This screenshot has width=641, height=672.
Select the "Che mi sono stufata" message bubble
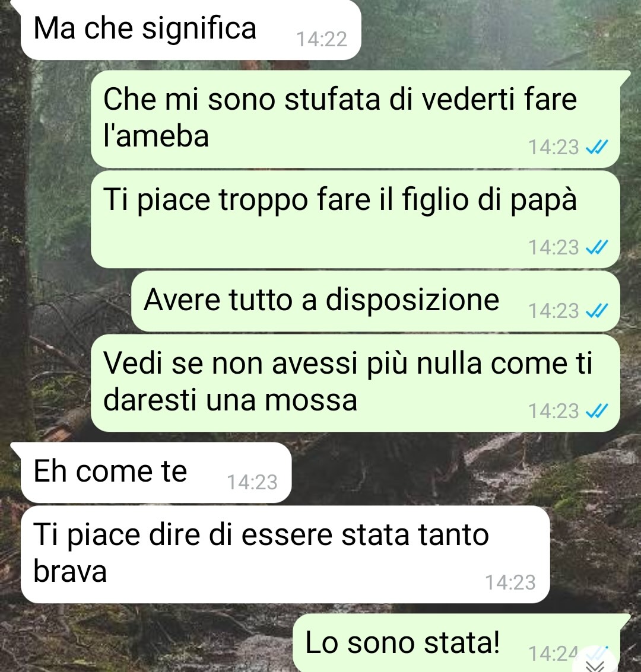click(356, 119)
